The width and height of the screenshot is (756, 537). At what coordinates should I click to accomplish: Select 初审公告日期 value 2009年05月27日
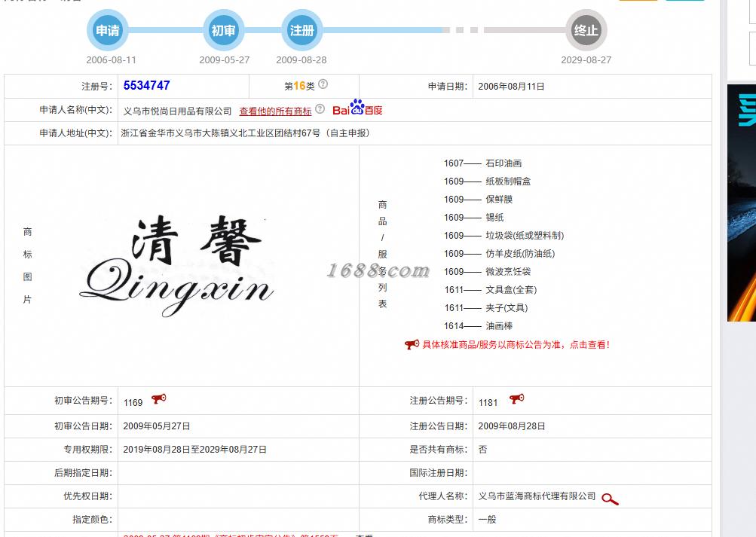156,426
